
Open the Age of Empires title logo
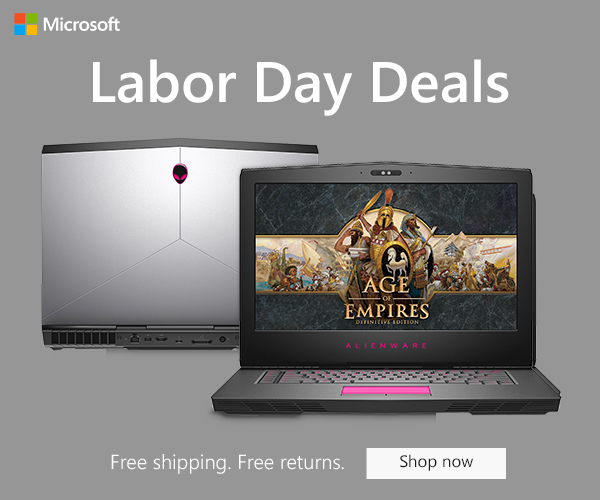(x=386, y=302)
